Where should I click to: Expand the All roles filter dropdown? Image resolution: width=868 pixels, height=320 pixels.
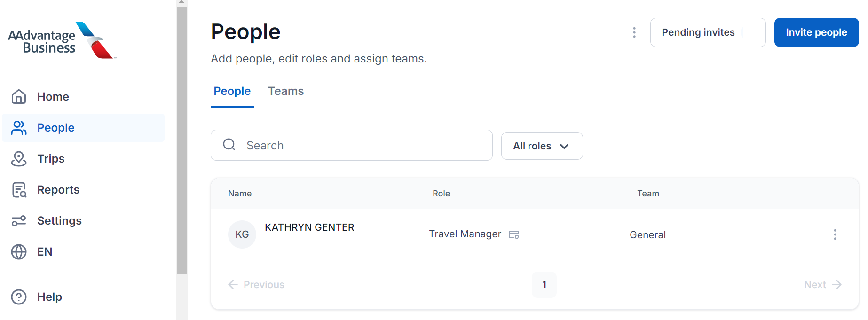coord(542,146)
